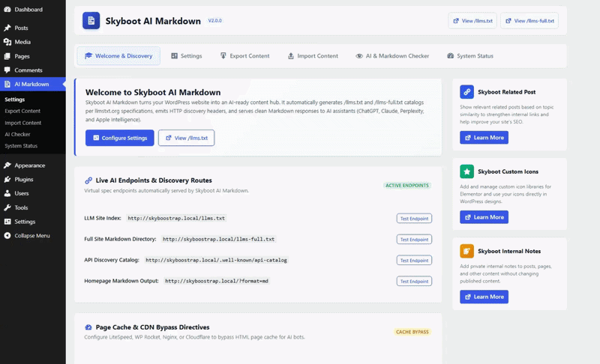Click the Configure Settings button
Viewport: 600px width, 364px height.
pyautogui.click(x=120, y=138)
